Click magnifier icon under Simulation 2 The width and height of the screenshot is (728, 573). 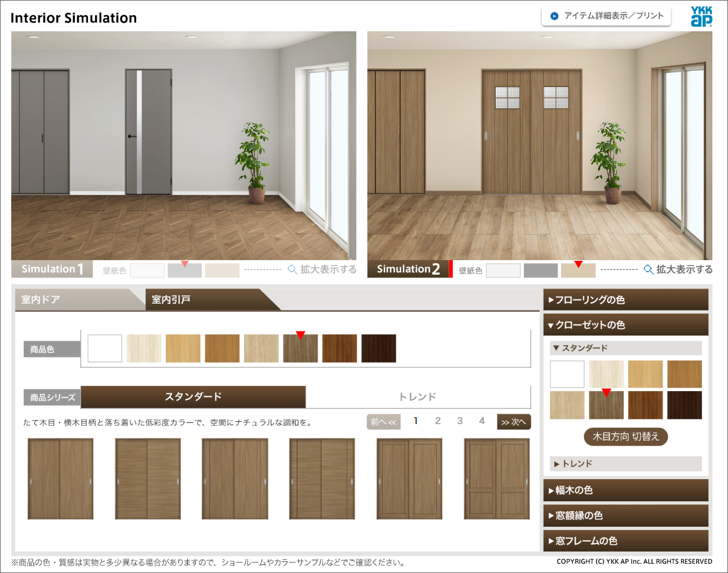click(649, 269)
